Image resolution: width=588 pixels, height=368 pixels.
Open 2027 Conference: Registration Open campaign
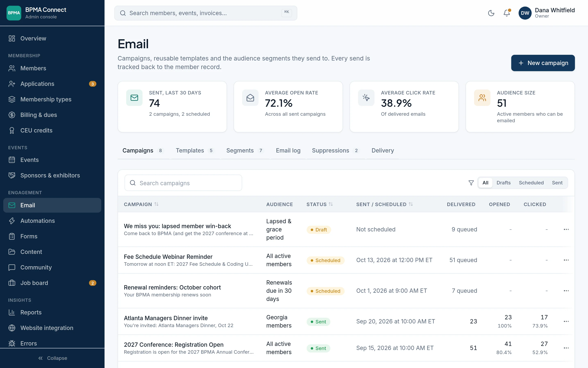174,345
